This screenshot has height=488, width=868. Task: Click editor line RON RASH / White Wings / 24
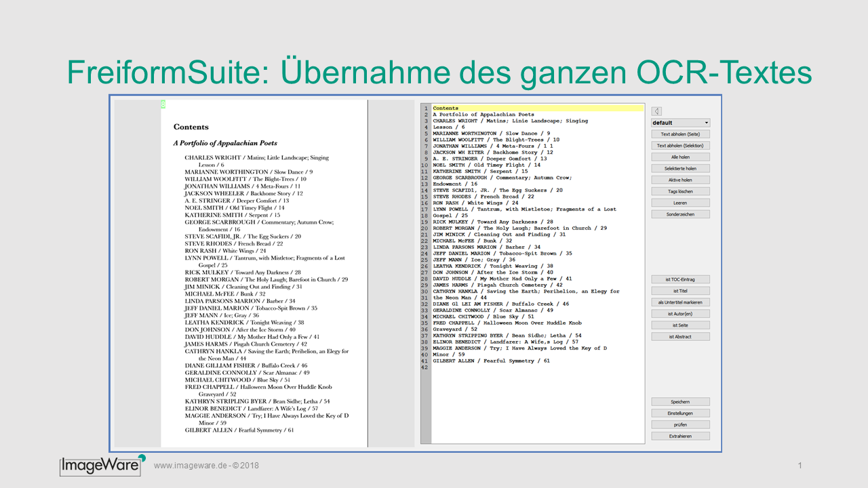[x=476, y=203]
